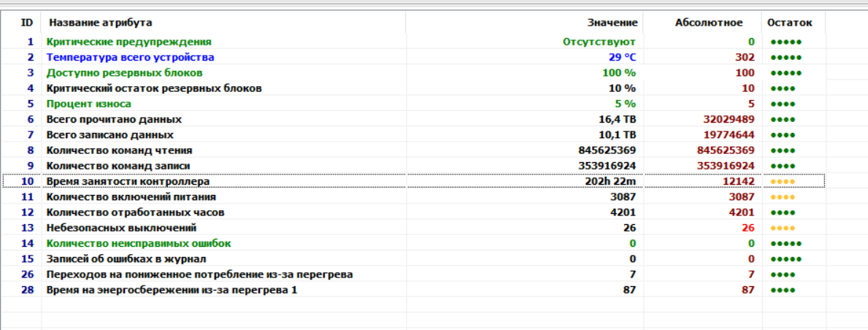Select row Небезопасных выключений

pos(413,228)
